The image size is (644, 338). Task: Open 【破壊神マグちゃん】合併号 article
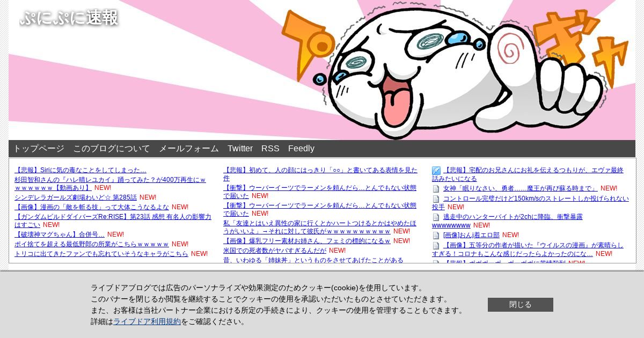pyautogui.click(x=60, y=234)
